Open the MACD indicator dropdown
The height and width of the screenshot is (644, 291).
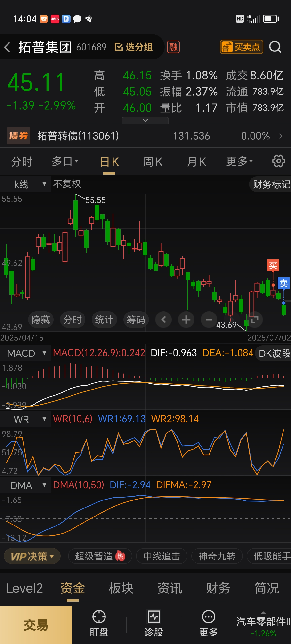click(25, 353)
